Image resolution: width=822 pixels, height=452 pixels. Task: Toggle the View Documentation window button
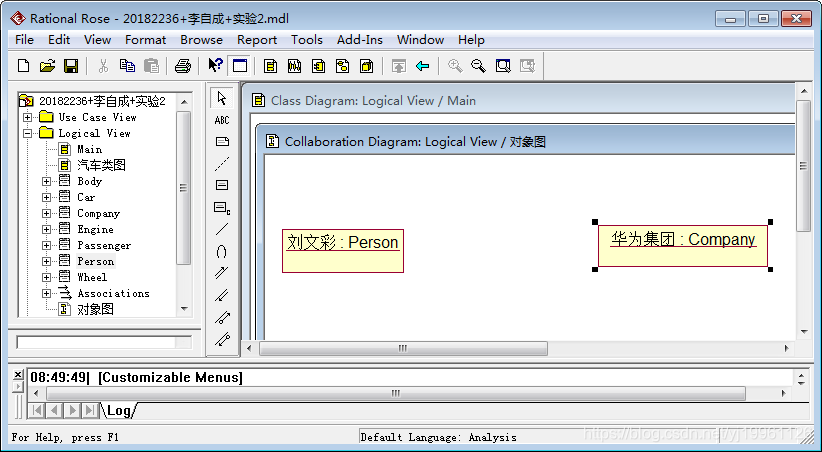(x=240, y=66)
